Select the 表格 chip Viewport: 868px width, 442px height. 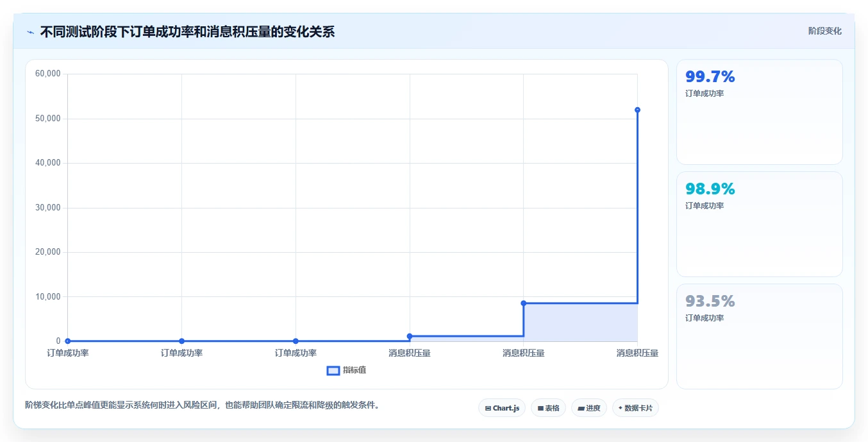(548, 408)
